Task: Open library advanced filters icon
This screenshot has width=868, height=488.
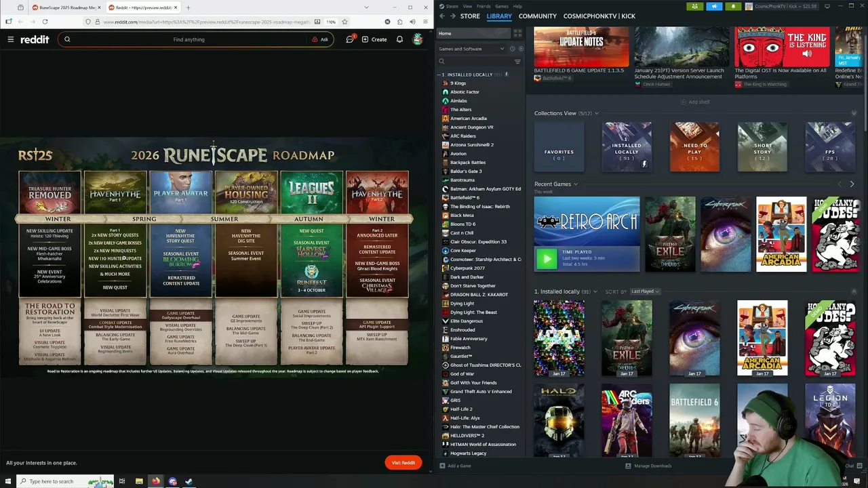Action: [517, 62]
